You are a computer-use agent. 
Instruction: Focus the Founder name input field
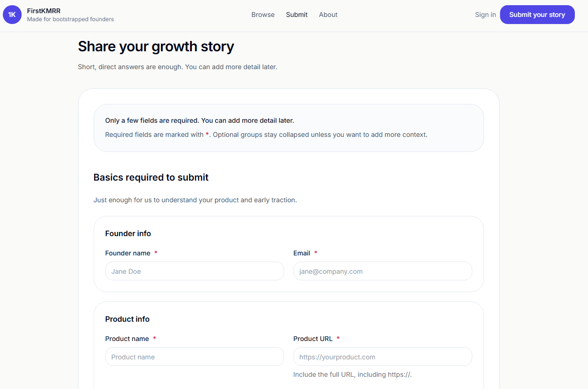point(194,271)
